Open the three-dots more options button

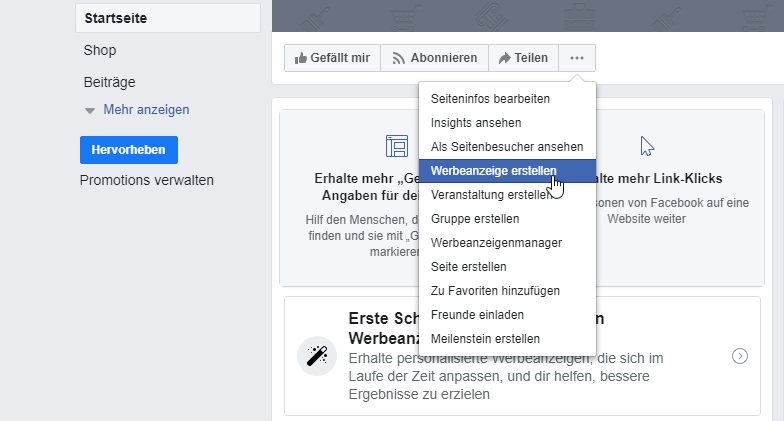[577, 58]
